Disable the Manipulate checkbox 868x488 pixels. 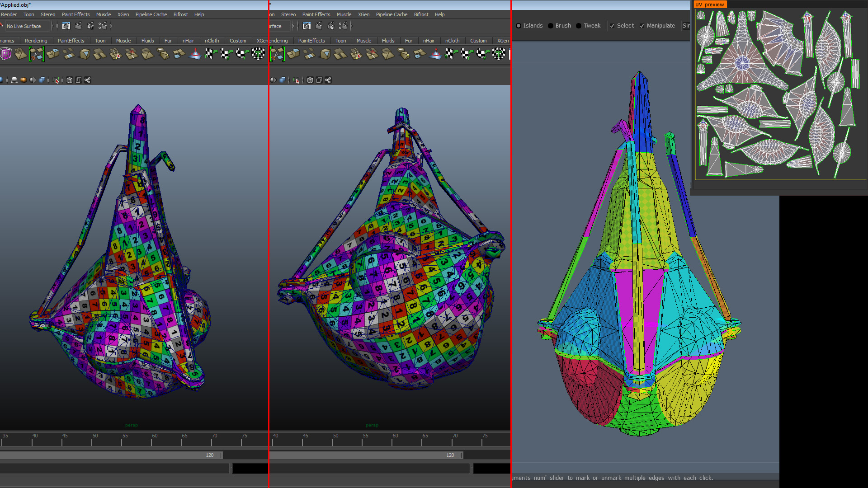click(x=642, y=26)
